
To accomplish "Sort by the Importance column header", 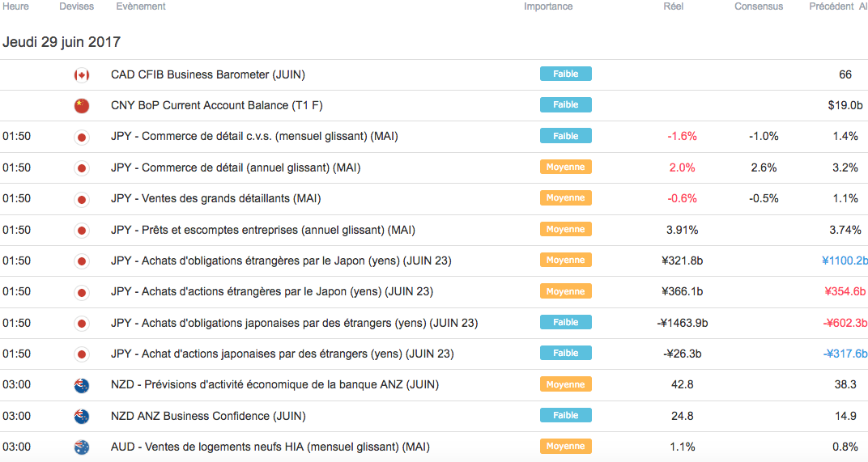I will [x=548, y=6].
